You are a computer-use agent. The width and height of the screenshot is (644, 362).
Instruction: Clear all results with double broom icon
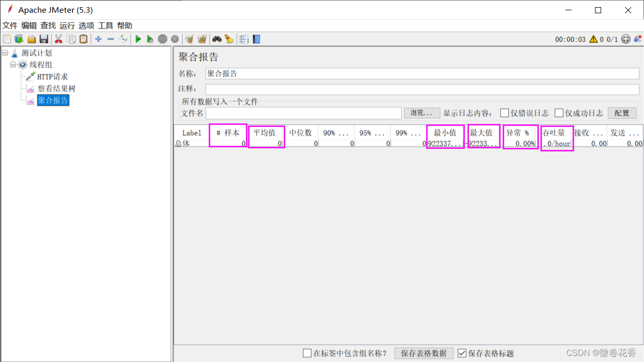point(202,39)
